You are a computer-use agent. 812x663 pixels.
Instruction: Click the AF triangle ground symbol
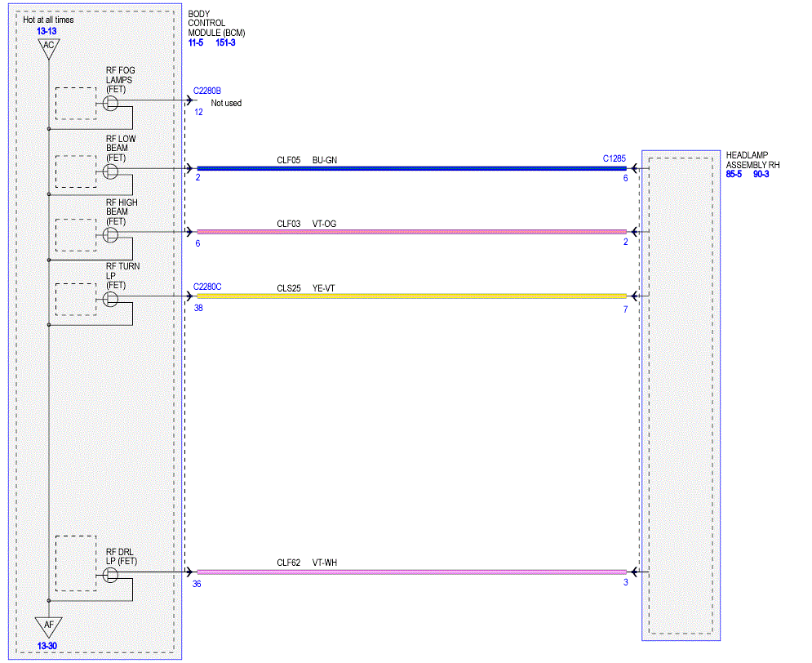click(x=49, y=626)
